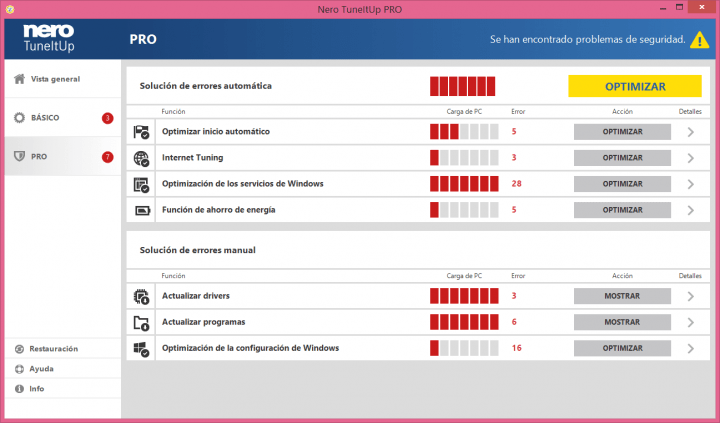Click the Actualizar drivers chip icon
The width and height of the screenshot is (720, 423).
pos(141,296)
